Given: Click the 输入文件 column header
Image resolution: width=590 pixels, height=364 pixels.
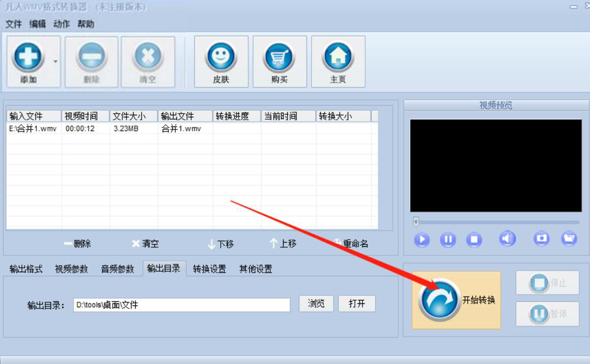Looking at the screenshot, I should [34, 116].
